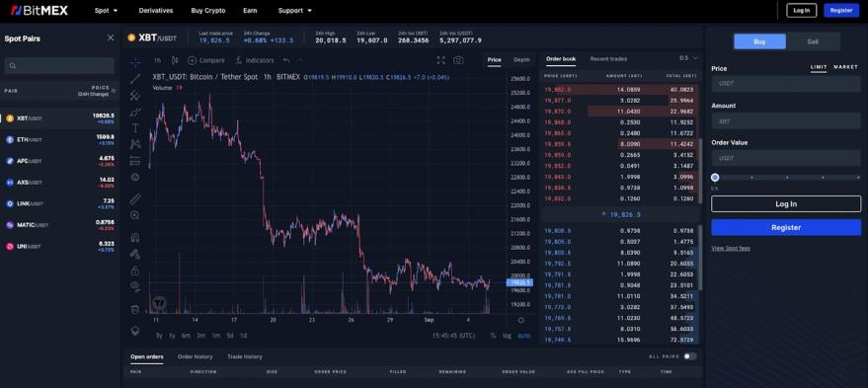This screenshot has width=868, height=388.
Task: Enter fullscreen chart mode
Action: 440,60
